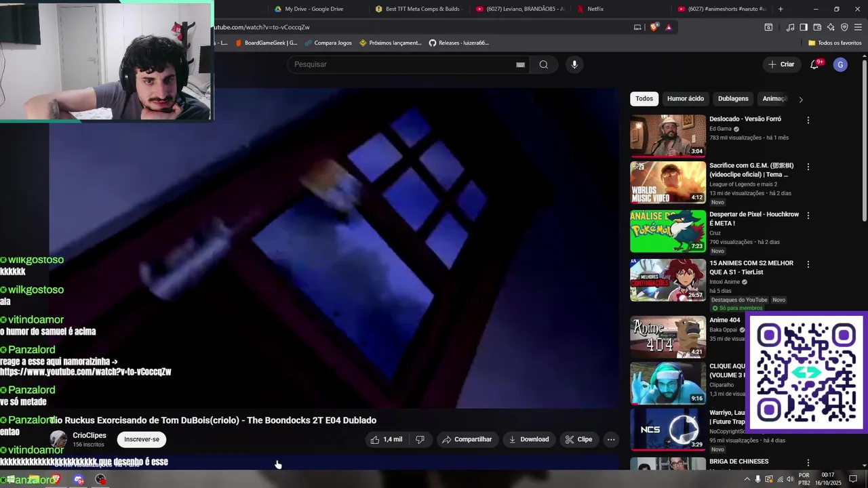Open options menu for Deslocado - Versão Forró
868x488 pixels.
808,120
